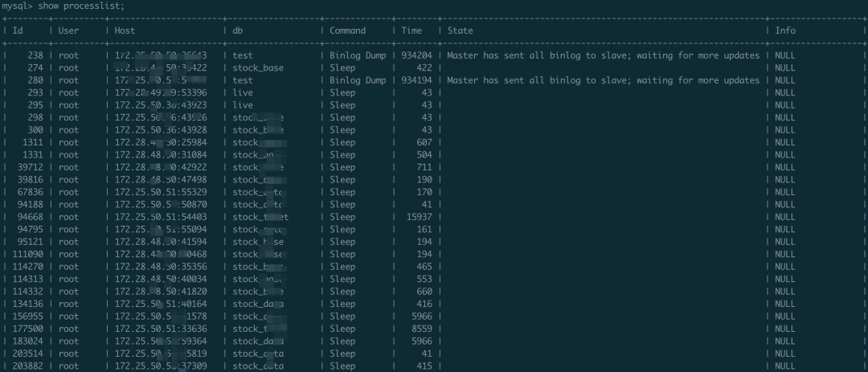Click the State message for process 238
Screen dimensions: 868x372
(x=603, y=55)
